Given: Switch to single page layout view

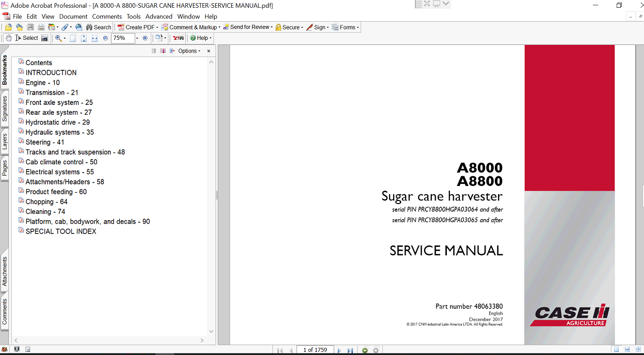Looking at the screenshot, I should point(616,350).
